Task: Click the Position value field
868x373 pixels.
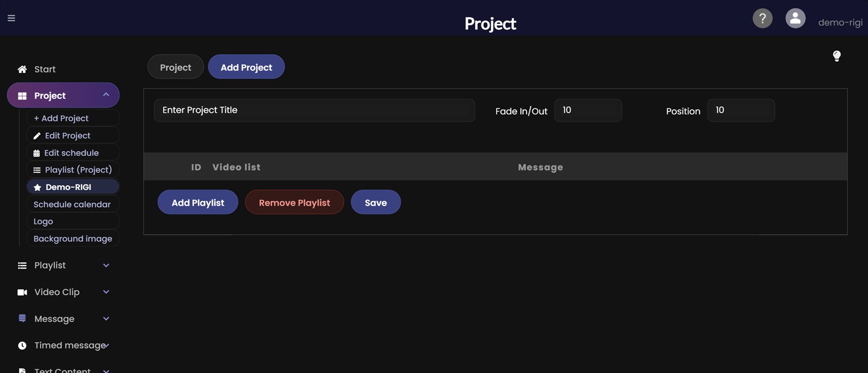Action: (741, 110)
